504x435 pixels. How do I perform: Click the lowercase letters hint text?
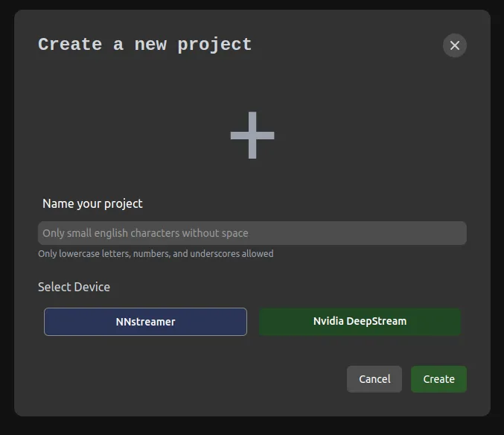[x=156, y=254]
